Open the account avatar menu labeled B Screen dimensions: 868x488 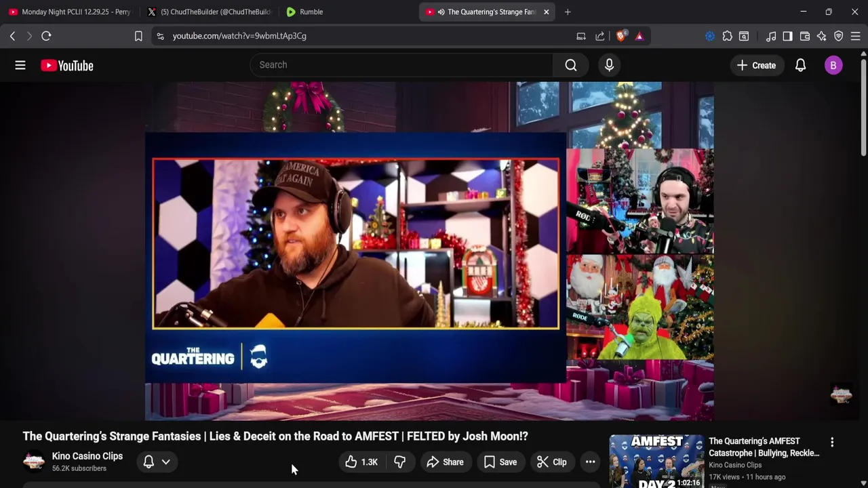click(x=833, y=65)
